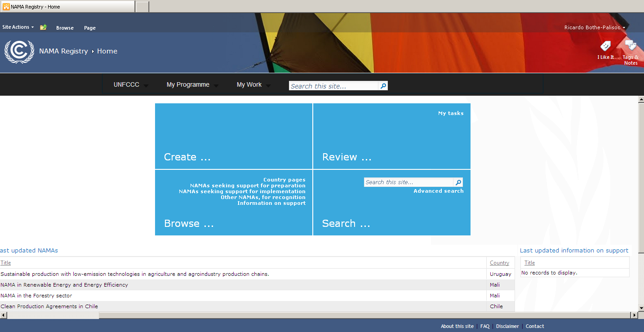Open a new blank browser tab
644x332 pixels.
pyautogui.click(x=142, y=7)
